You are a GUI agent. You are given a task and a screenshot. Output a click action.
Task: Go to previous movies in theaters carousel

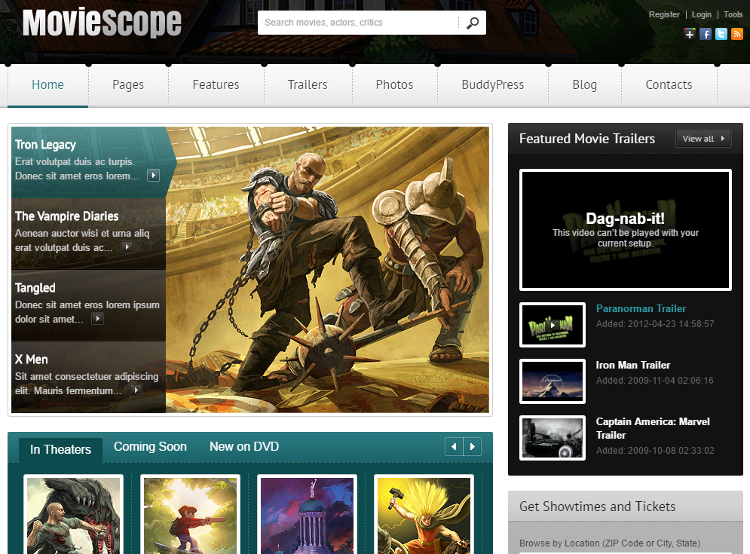tap(454, 446)
